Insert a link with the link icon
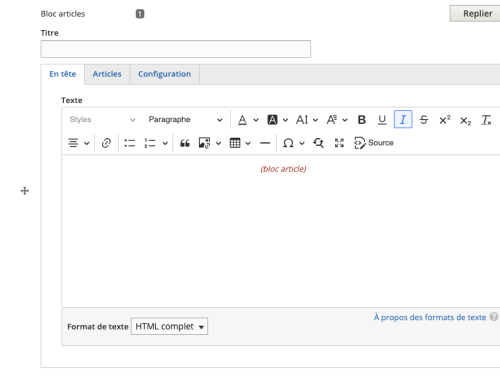 coord(106,143)
